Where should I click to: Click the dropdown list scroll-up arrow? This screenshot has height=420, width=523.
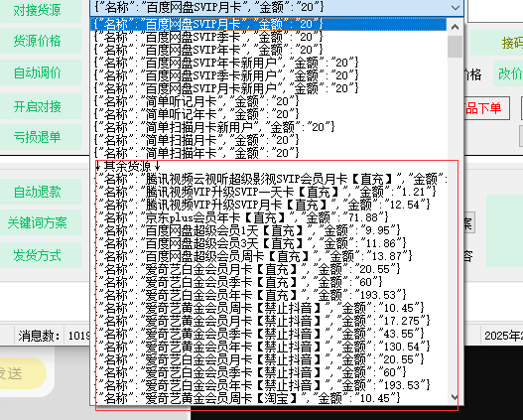tap(455, 27)
